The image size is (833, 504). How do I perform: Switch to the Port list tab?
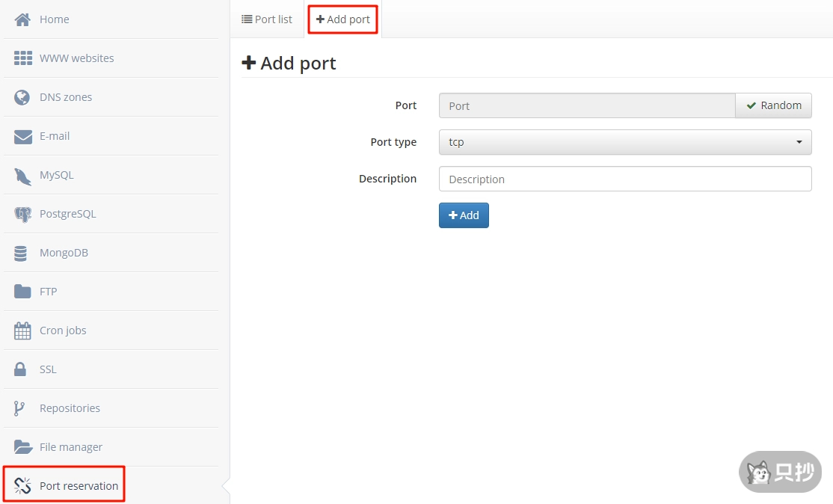click(x=267, y=19)
